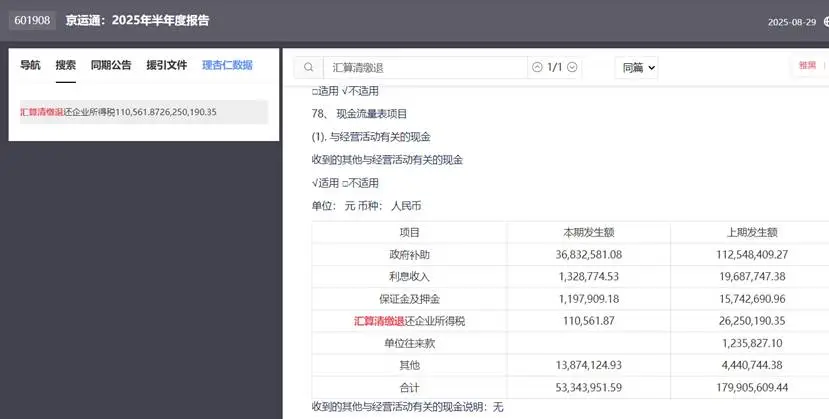
Task: Click the 政府补助 row label
Action: coord(409,255)
